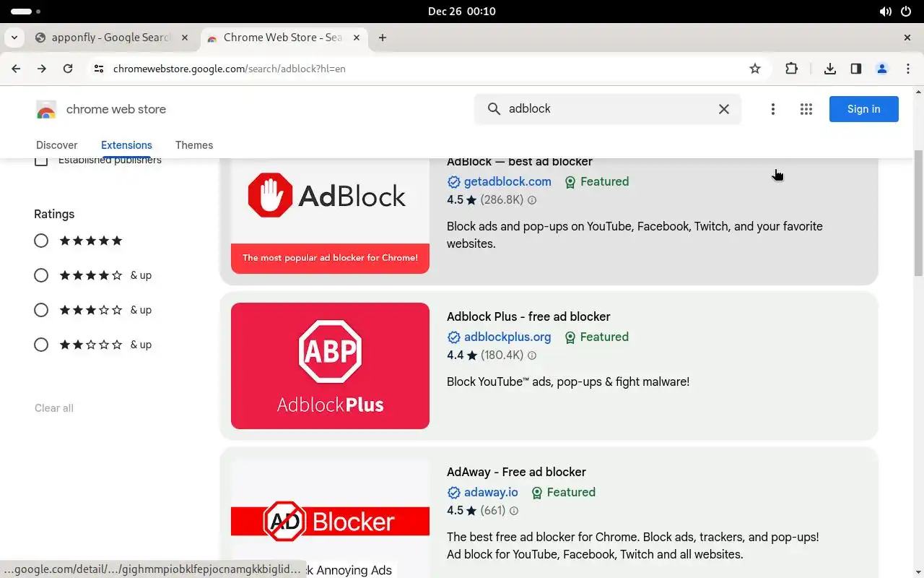Select the five-star rating filter

pos(41,241)
